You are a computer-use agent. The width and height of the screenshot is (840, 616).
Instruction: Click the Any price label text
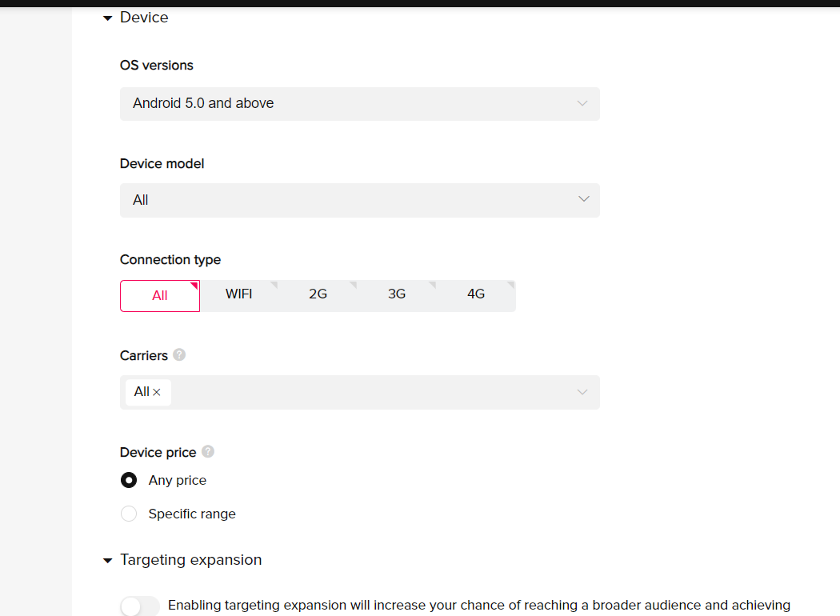tap(178, 481)
